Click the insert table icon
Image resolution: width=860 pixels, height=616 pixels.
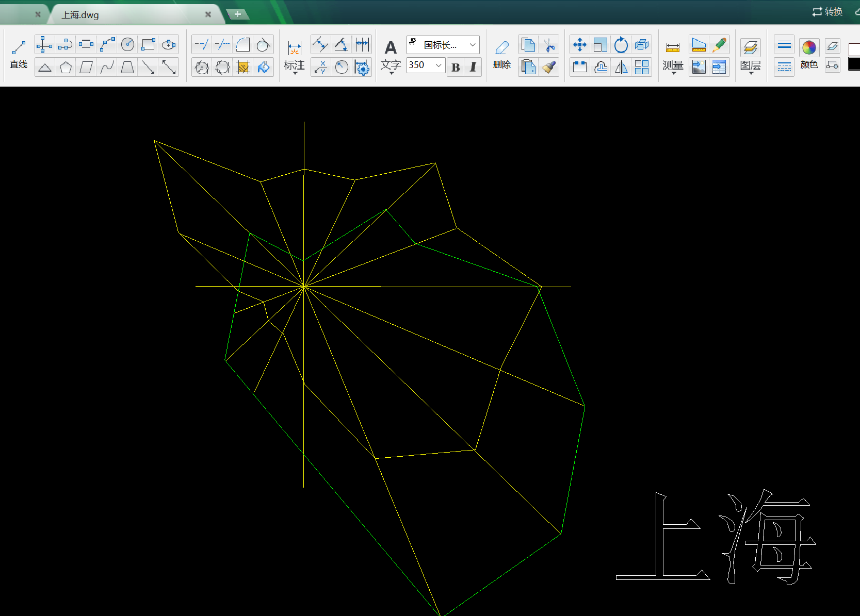719,67
